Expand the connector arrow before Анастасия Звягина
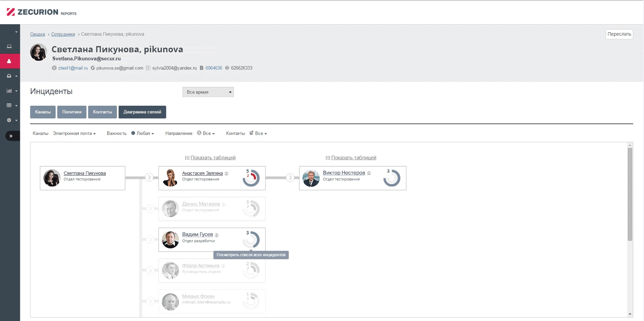 (149, 177)
